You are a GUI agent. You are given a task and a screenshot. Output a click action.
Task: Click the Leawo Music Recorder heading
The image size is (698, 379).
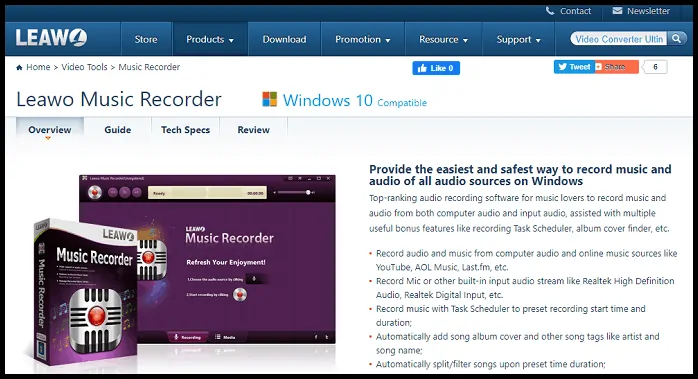tap(119, 99)
